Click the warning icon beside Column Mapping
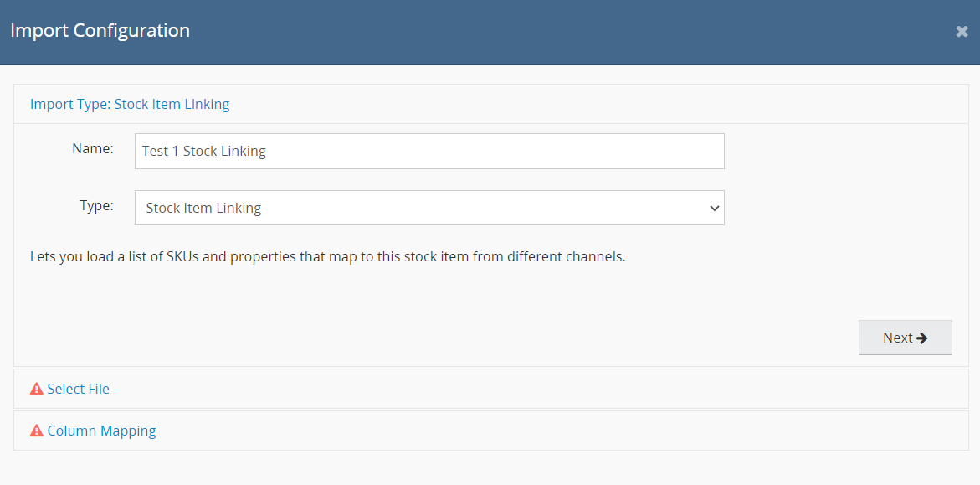 tap(37, 431)
